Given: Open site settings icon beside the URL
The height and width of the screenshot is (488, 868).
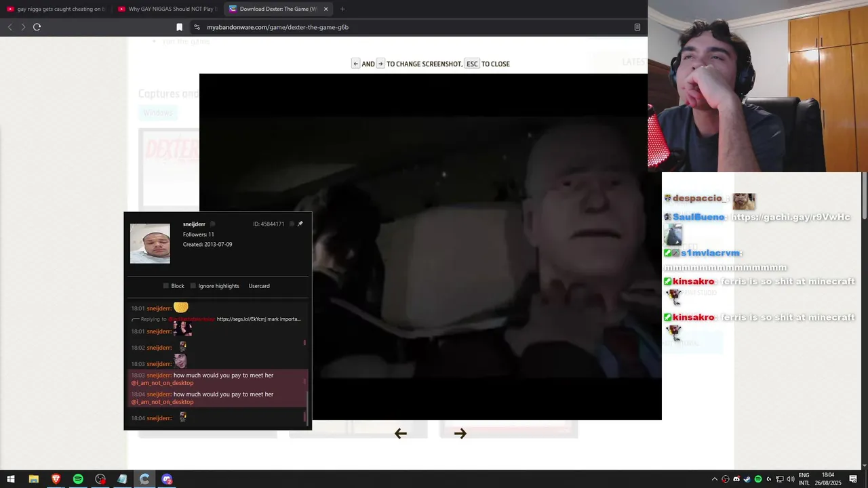Looking at the screenshot, I should 197,27.
